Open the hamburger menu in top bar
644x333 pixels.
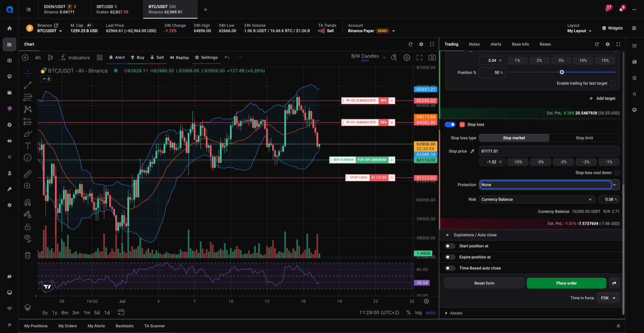(x=29, y=9)
